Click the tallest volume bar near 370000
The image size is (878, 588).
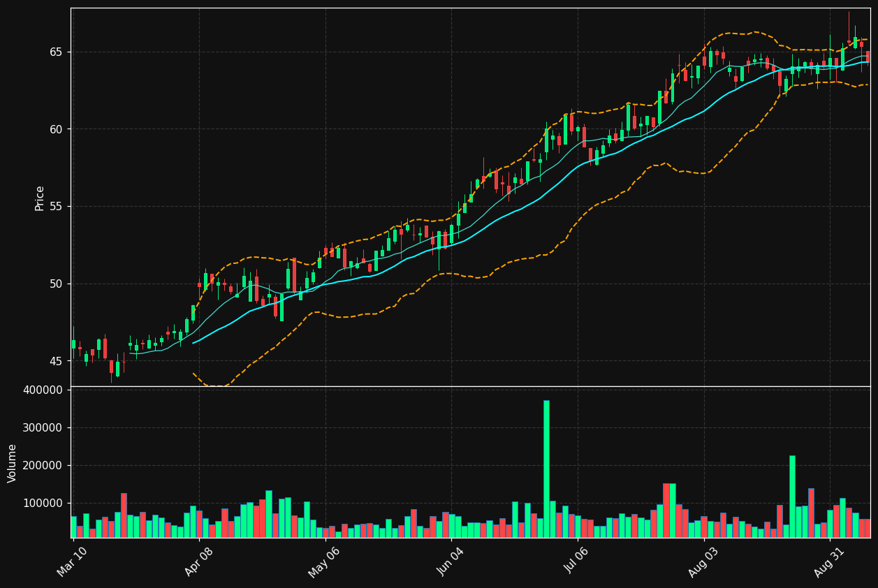click(546, 469)
